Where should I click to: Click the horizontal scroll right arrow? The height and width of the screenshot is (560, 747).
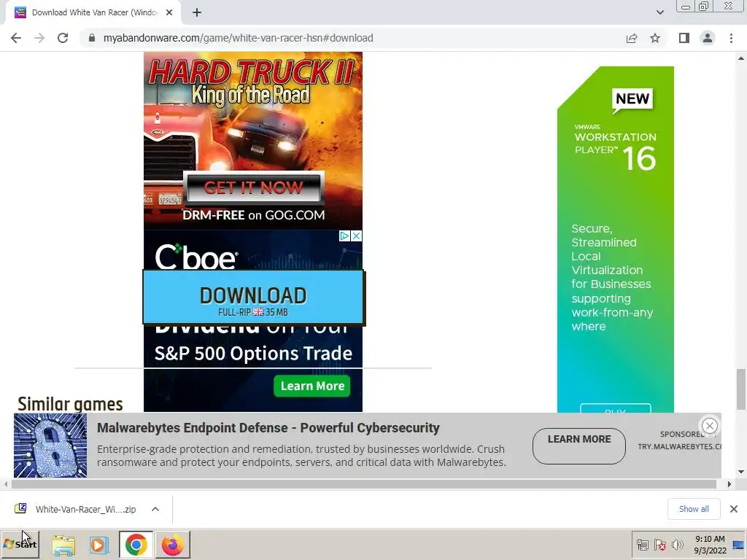(729, 484)
